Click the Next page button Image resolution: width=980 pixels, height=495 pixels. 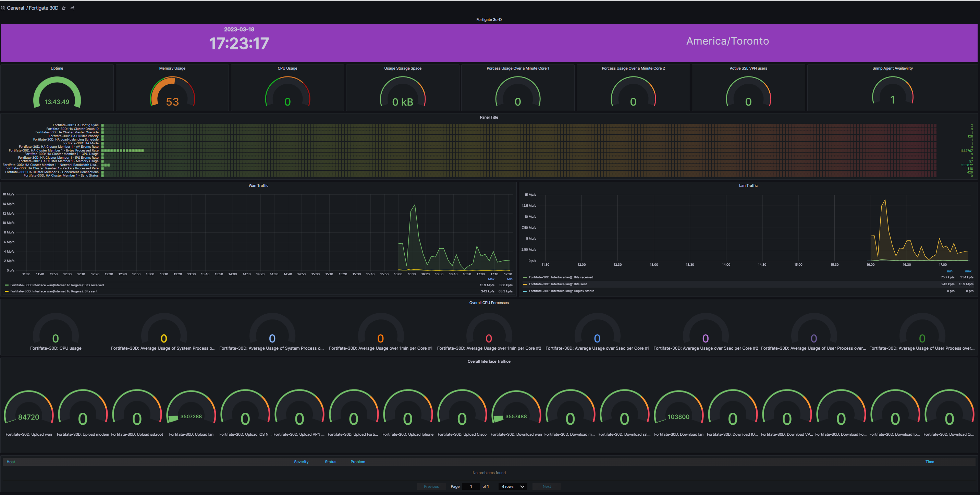pyautogui.click(x=546, y=486)
